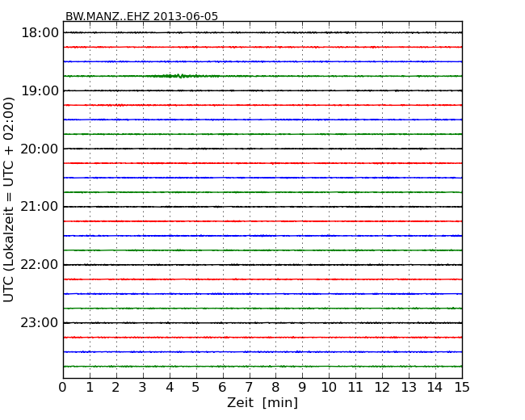This screenshot has height=420, width=525.
Task: Click x-axis tick label 7
Action: (249, 388)
